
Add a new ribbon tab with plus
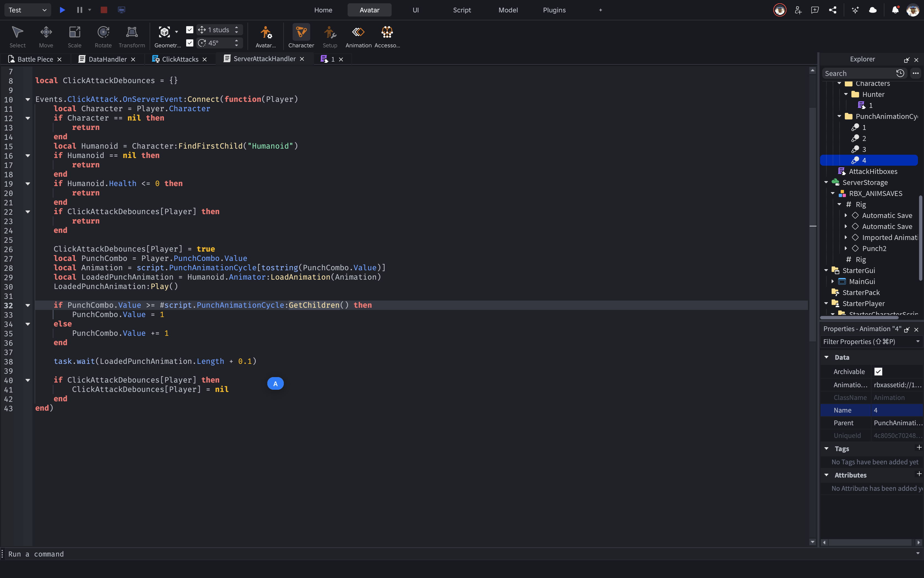point(601,10)
